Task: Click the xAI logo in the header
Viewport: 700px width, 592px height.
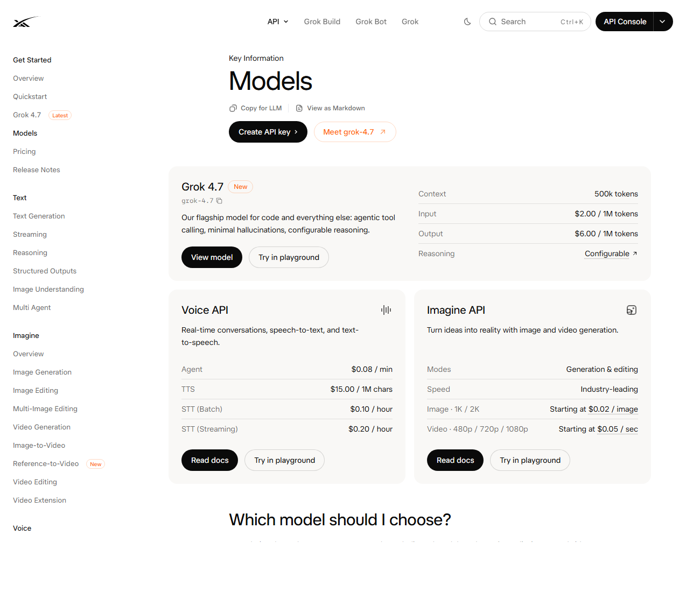Action: (x=26, y=22)
